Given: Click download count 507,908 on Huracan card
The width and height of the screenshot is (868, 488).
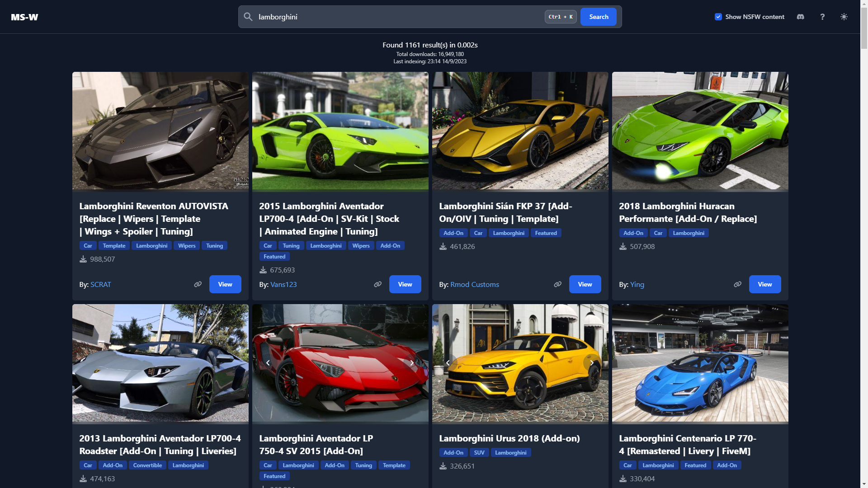Looking at the screenshot, I should 642,247.
